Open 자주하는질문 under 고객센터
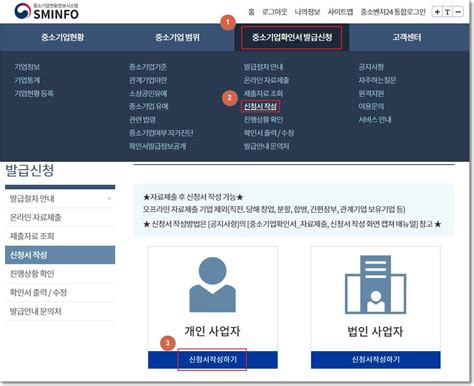Viewport: 474px width, 386px height. click(x=377, y=80)
